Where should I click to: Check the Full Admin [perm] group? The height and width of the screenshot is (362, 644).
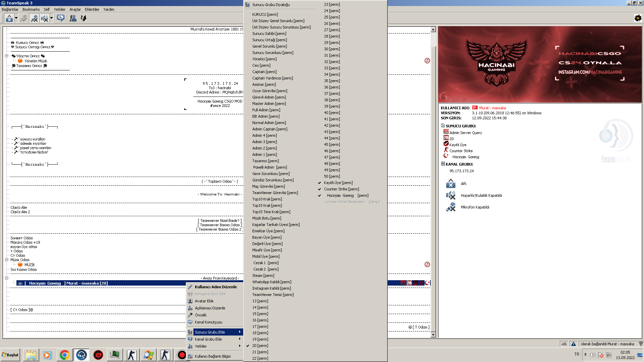click(x=266, y=110)
